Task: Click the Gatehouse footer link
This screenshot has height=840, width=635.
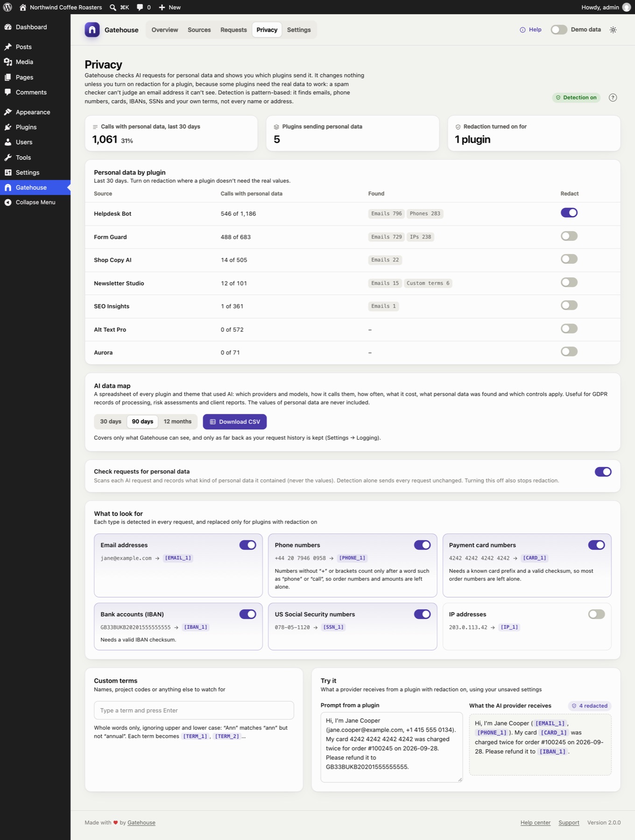Action: [x=141, y=823]
